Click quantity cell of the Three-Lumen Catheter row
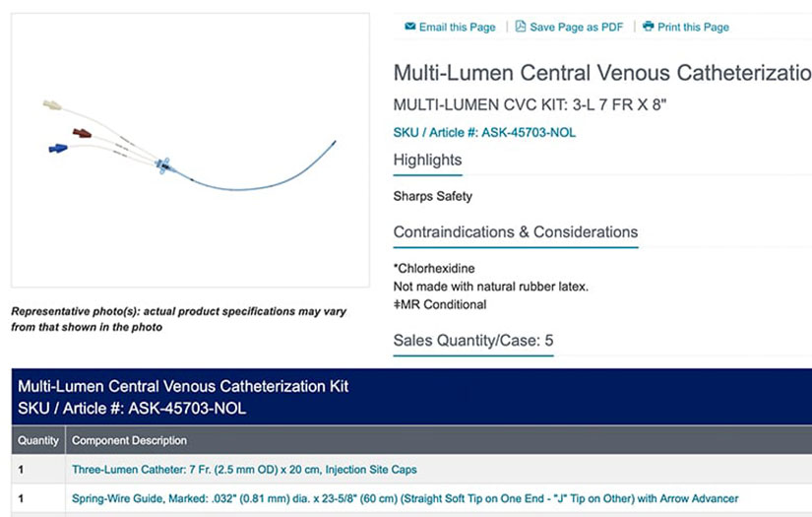The width and height of the screenshot is (812, 517). [x=38, y=470]
